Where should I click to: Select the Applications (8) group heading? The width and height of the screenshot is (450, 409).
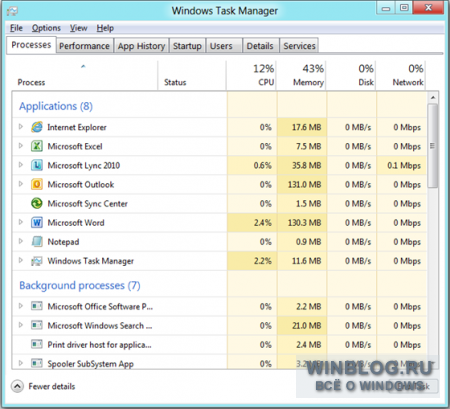56,106
